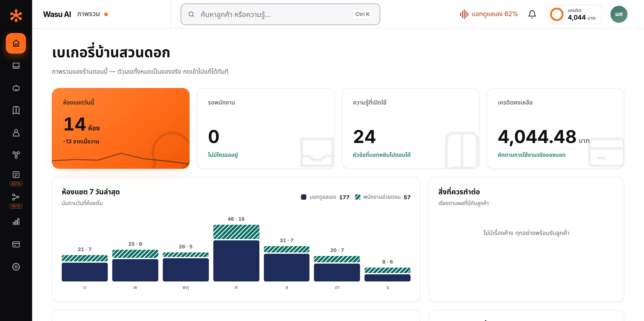Screen dimensions: 644x321
Task: Open the Settings gear sidebar icon
Action: (16, 266)
